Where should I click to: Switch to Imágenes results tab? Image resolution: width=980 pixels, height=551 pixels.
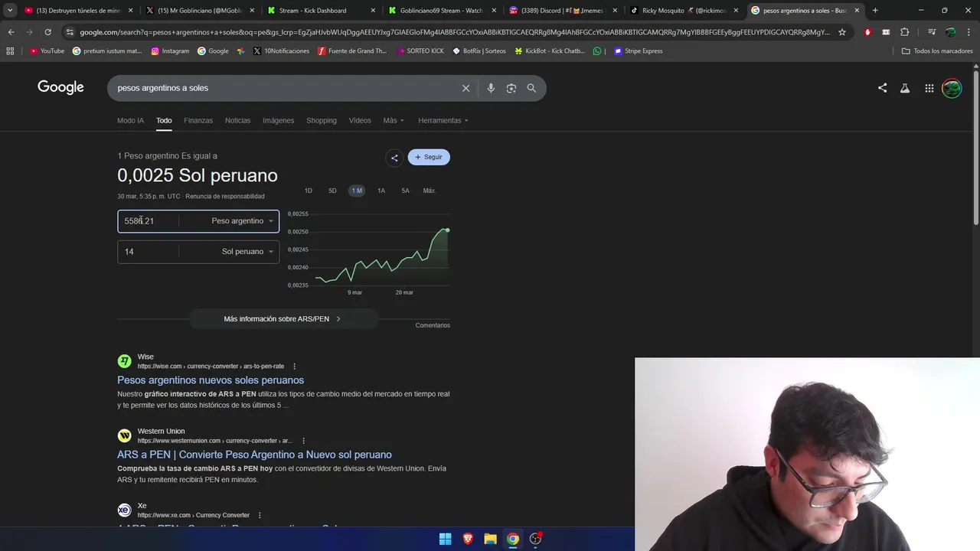pos(278,120)
